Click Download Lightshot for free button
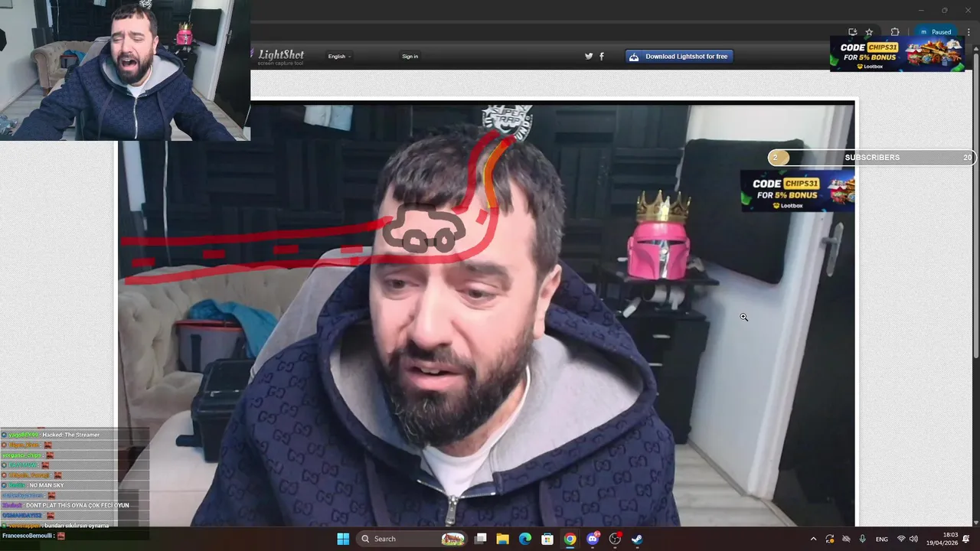Image resolution: width=980 pixels, height=551 pixels. (679, 57)
